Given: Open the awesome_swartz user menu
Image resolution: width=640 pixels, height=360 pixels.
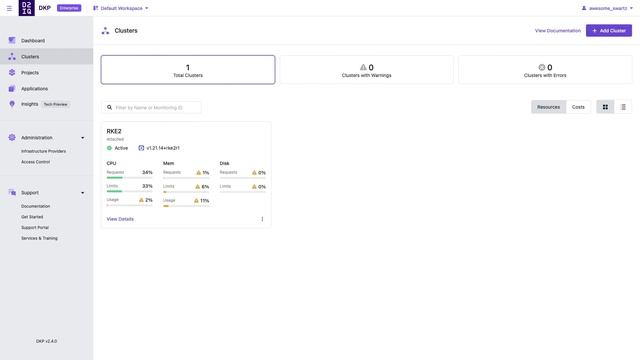Looking at the screenshot, I should pos(607,8).
